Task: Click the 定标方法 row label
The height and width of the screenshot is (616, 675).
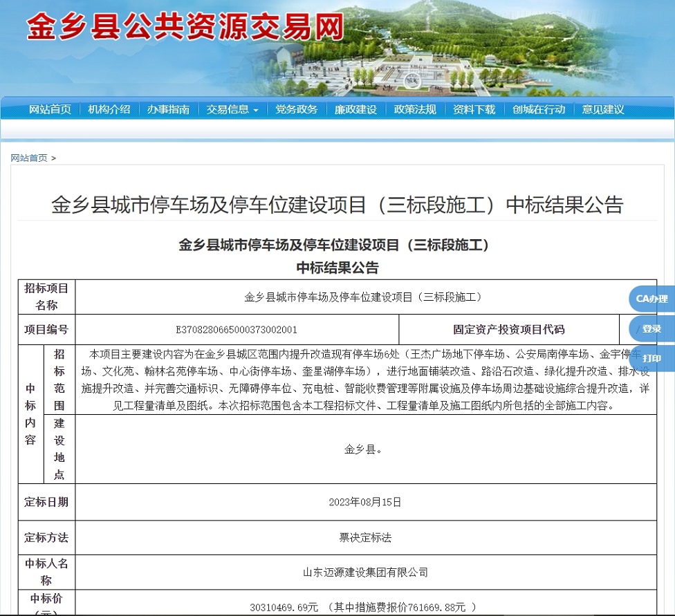Action: coord(46,537)
